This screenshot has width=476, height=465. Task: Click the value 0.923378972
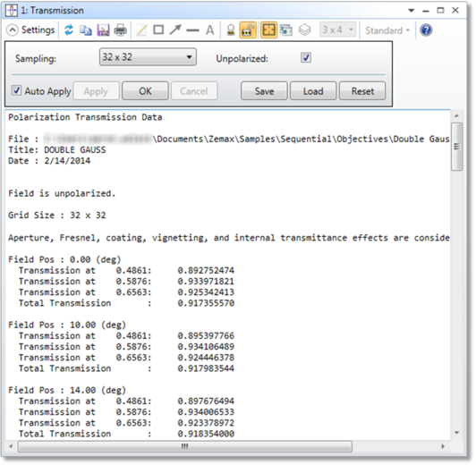[x=206, y=423]
